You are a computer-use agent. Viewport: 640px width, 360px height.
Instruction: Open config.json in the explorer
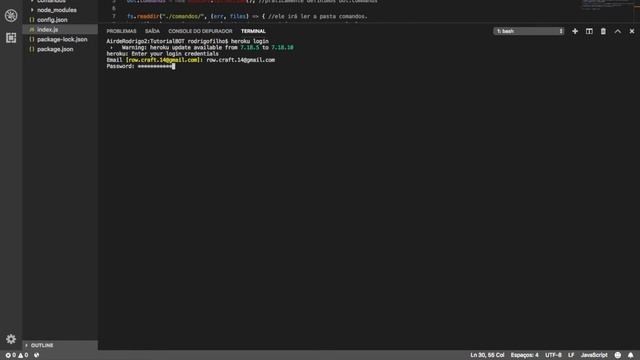click(x=52, y=20)
